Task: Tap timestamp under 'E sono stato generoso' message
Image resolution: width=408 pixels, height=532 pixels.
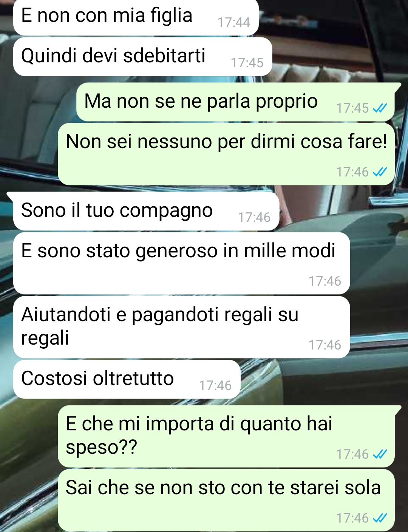Action: pos(325,281)
